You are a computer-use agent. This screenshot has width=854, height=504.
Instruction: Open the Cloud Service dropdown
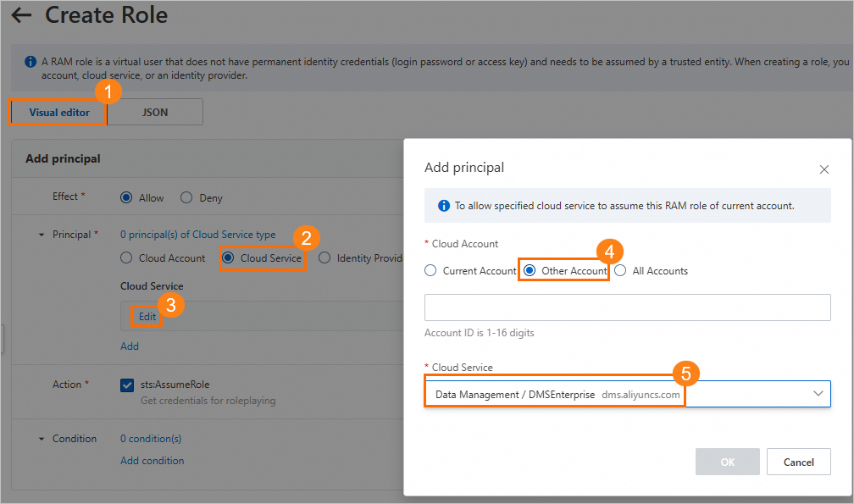(818, 394)
